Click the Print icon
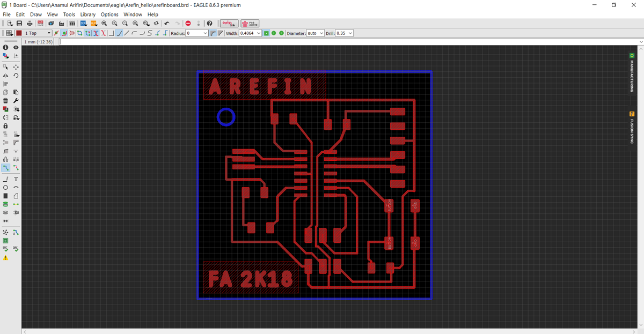Viewport: 644px width, 334px height. pyautogui.click(x=30, y=24)
